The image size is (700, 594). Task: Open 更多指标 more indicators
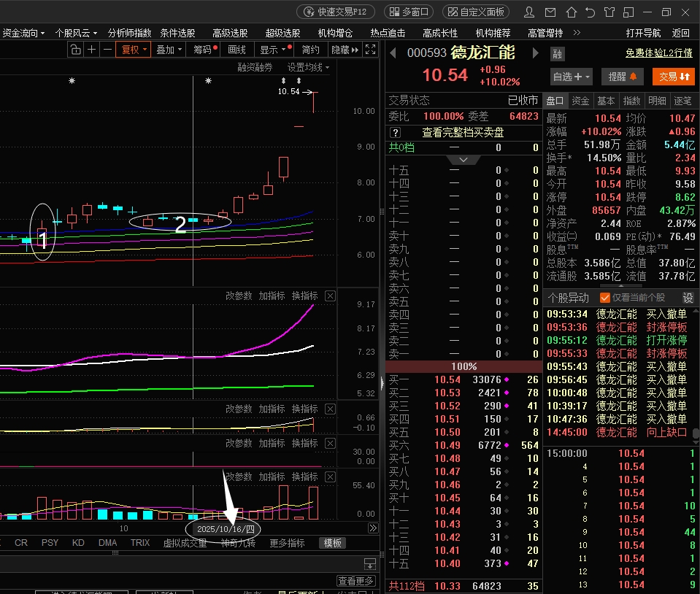click(x=287, y=543)
